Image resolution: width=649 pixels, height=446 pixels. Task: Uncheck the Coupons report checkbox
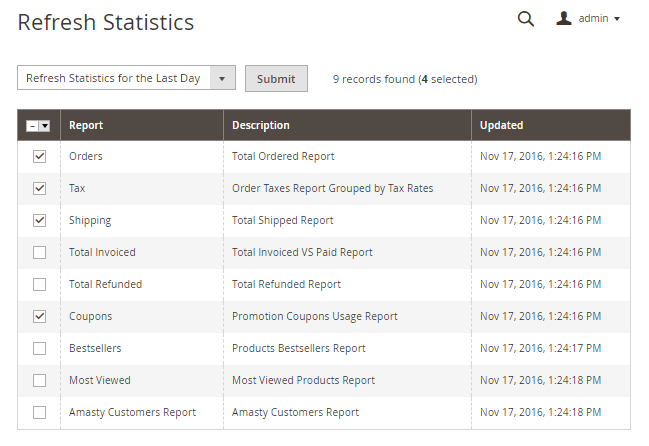pyautogui.click(x=40, y=317)
